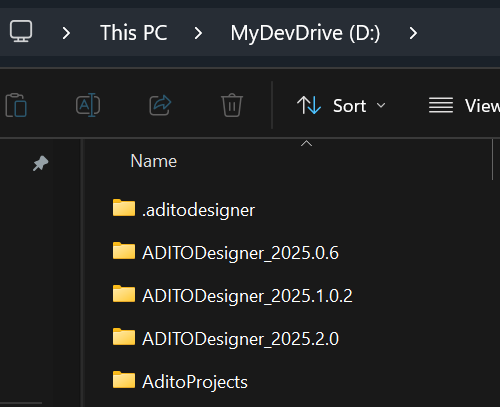The width and height of the screenshot is (500, 407).
Task: Open the View options menu
Action: (x=464, y=106)
